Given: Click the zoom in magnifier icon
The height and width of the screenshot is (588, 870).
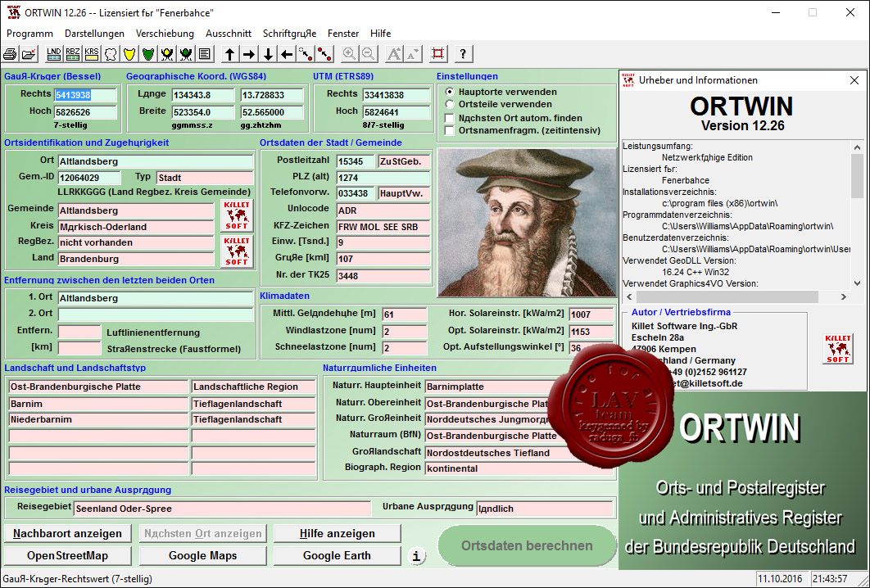Looking at the screenshot, I should (350, 54).
